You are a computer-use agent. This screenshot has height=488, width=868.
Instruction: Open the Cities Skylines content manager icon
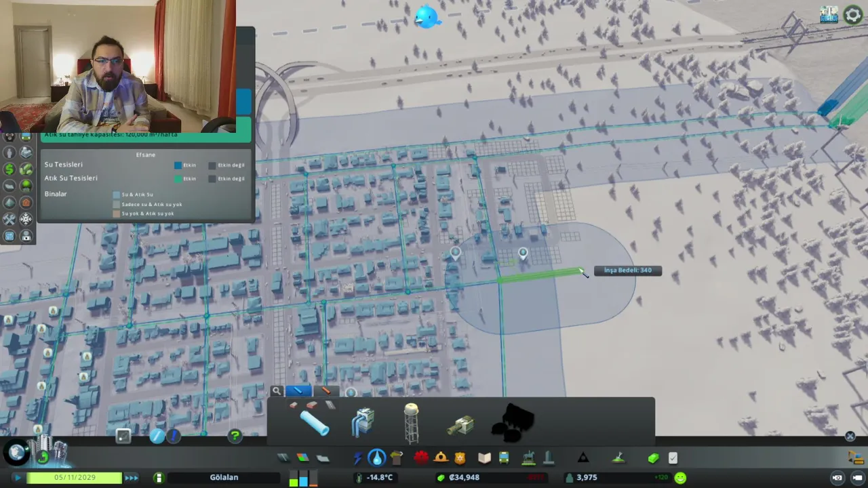click(x=829, y=15)
